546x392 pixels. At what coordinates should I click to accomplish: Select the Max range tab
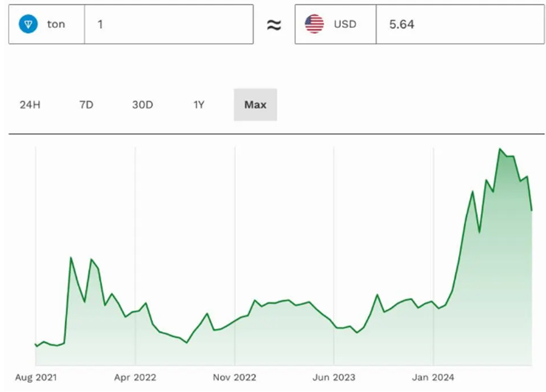(x=255, y=104)
